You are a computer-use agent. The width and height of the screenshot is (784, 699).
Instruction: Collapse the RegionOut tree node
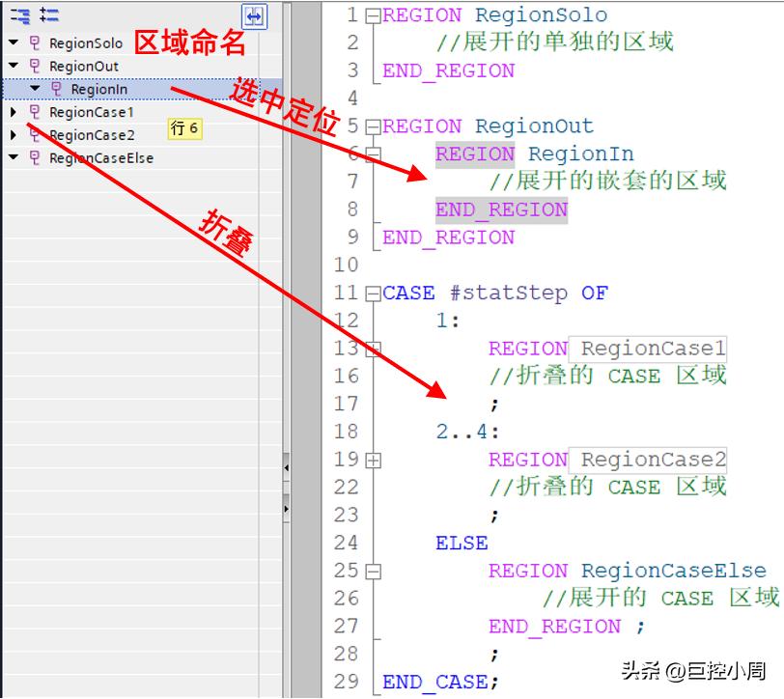(x=14, y=66)
